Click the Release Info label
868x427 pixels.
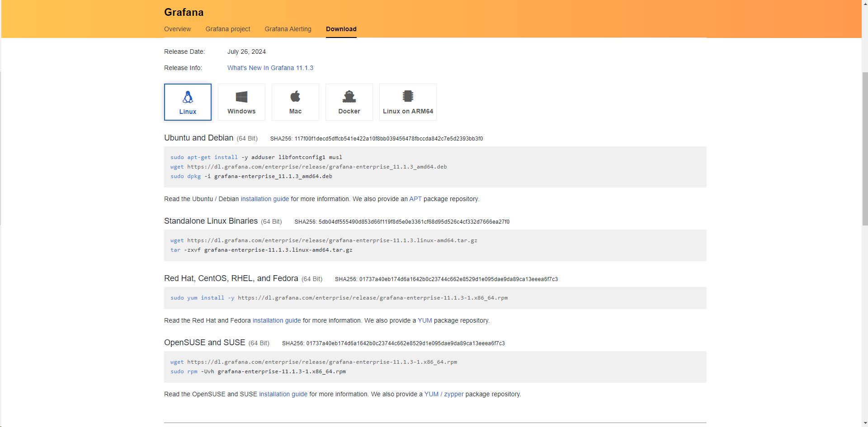tap(183, 68)
